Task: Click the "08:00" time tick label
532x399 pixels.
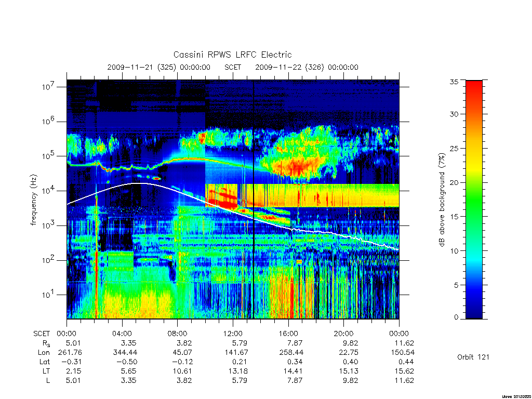Action: (178, 334)
